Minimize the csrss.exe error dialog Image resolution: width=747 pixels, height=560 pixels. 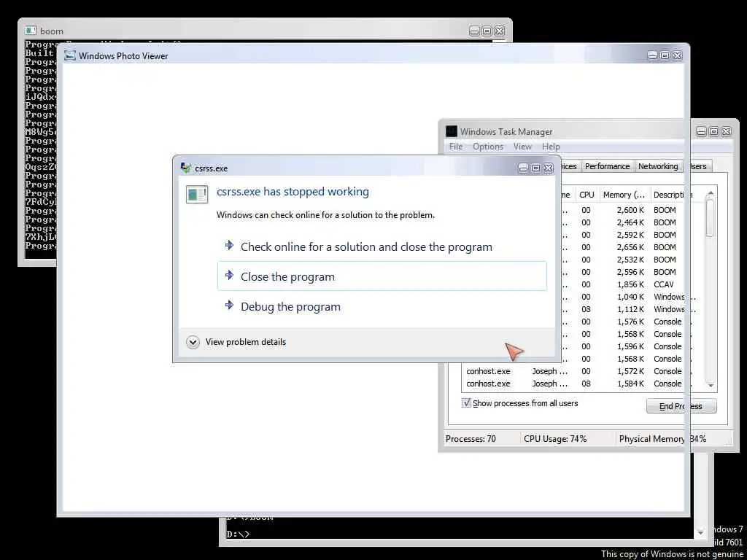pyautogui.click(x=523, y=168)
